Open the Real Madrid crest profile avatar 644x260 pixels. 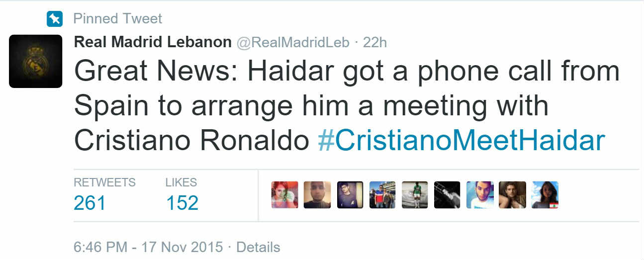(35, 61)
